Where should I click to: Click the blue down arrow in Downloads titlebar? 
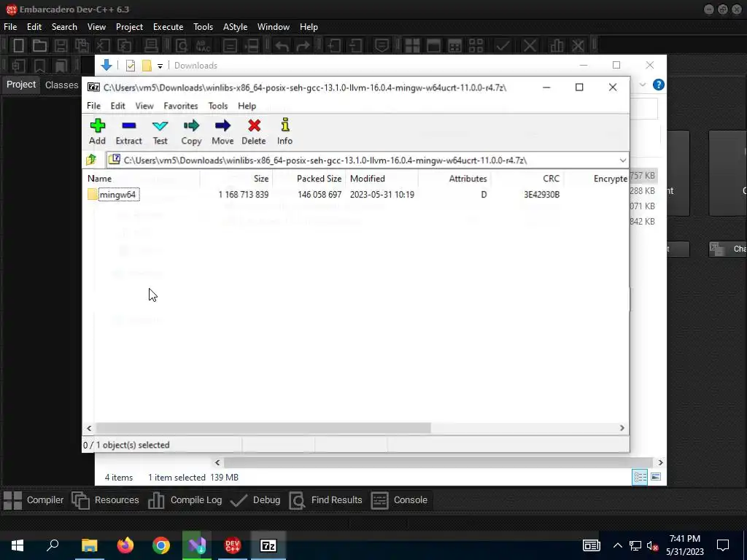pos(107,65)
